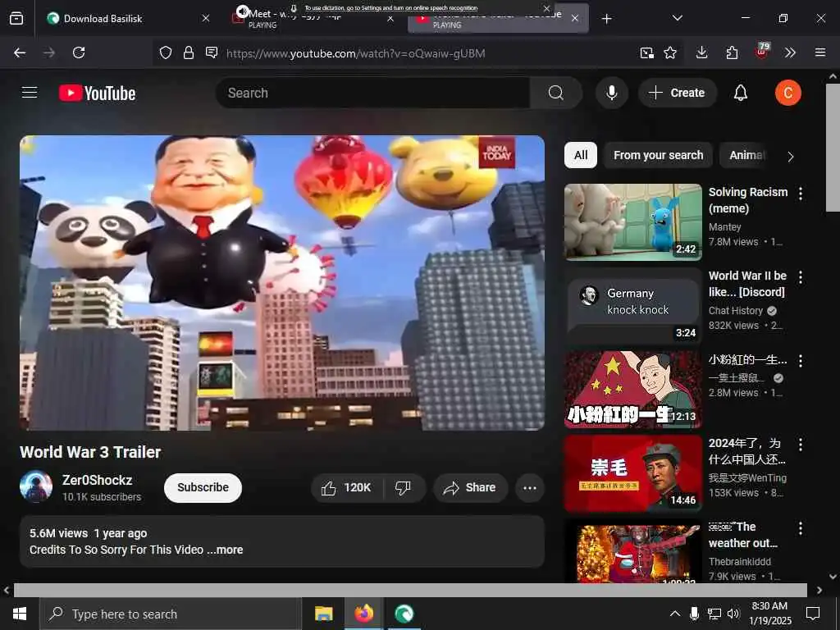Click the Create button
The height and width of the screenshot is (630, 840).
tap(677, 93)
